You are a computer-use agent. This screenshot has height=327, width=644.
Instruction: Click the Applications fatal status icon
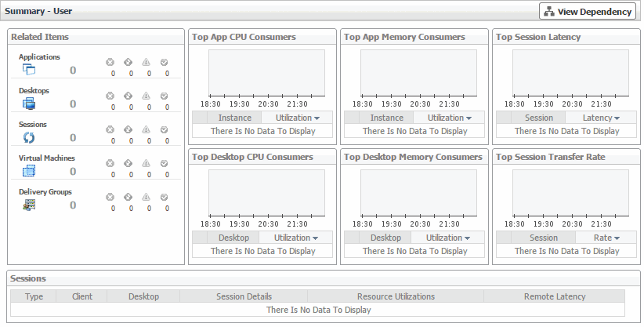tap(110, 62)
